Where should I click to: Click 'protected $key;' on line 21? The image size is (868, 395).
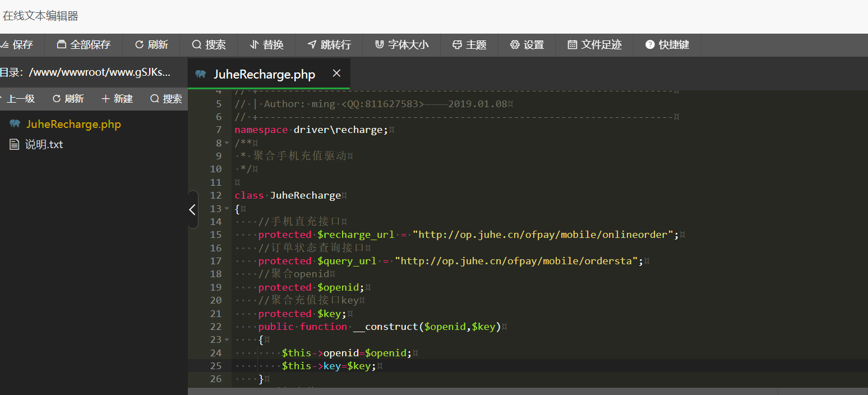[302, 314]
